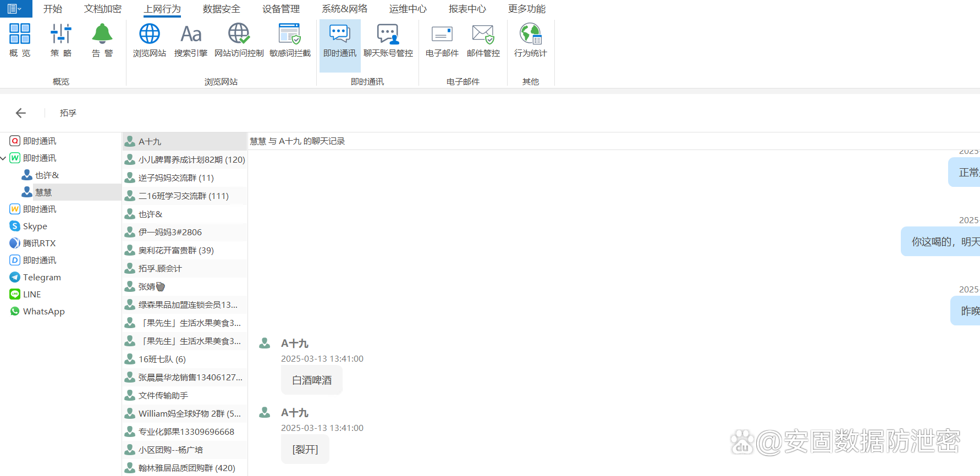The image size is (980, 476).
Task: Open the 拓孚.顾会计 chat contact
Action: 160,269
